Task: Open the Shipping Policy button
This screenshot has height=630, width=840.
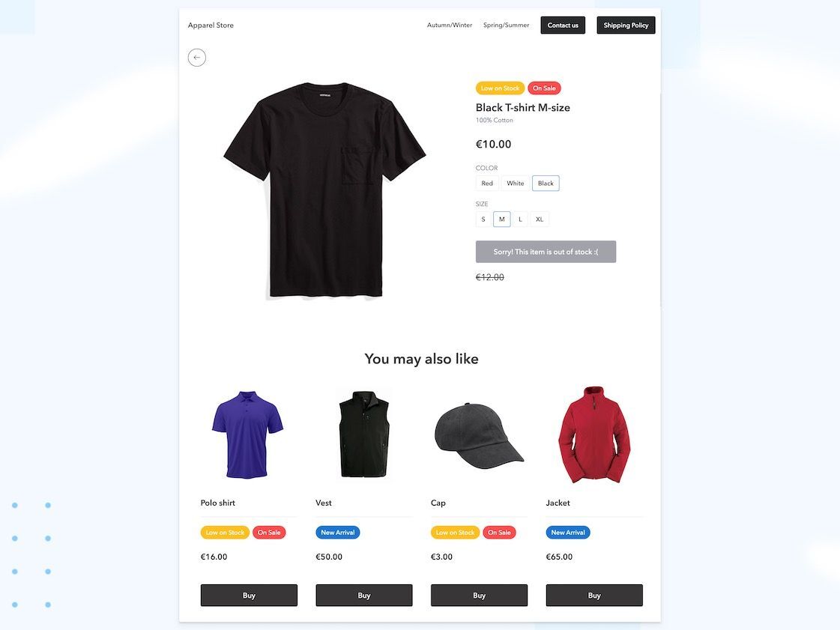Action: 626,25
